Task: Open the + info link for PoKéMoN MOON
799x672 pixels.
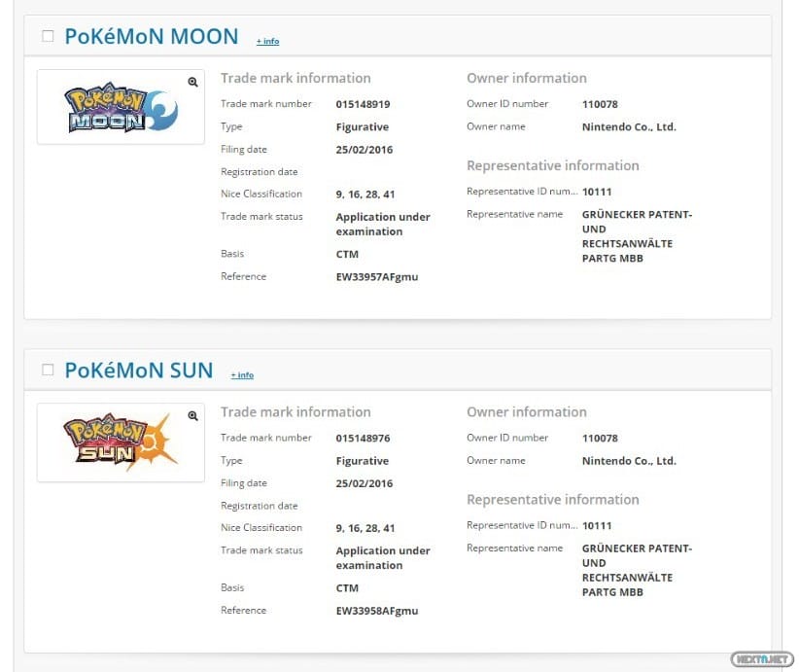Action: pos(267,41)
